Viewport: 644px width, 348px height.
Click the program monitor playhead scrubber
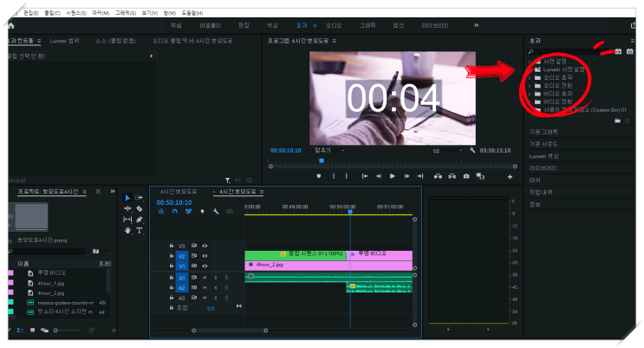tap(322, 161)
